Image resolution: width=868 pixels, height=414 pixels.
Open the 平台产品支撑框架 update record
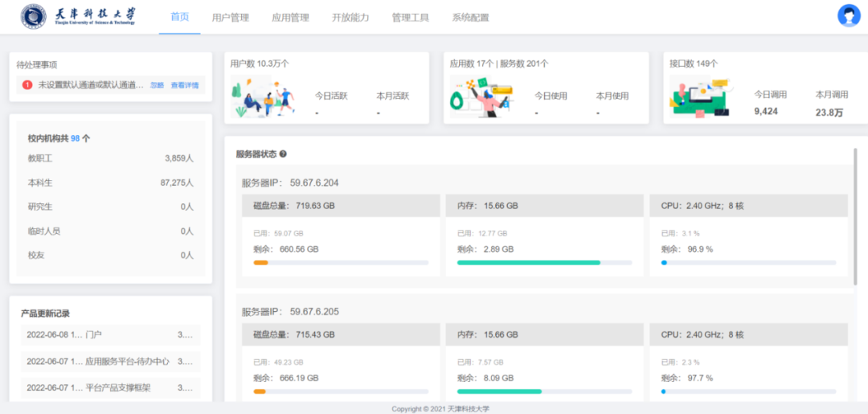pyautogui.click(x=110, y=387)
